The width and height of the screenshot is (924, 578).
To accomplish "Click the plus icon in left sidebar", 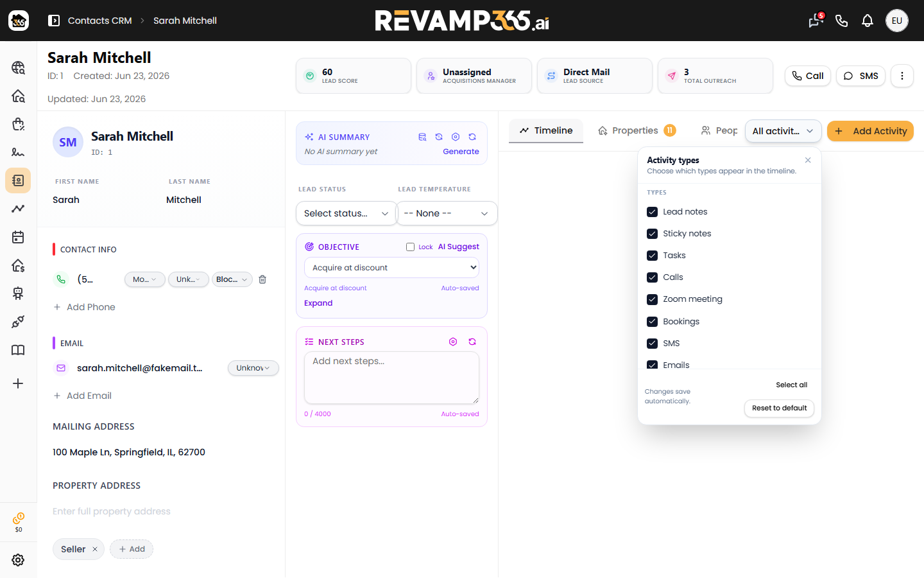I will click(18, 383).
